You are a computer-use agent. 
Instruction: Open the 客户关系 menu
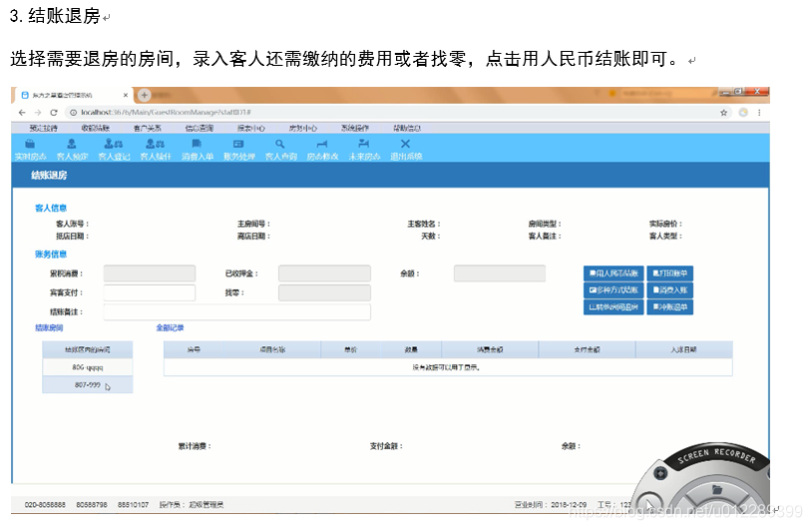pos(147,128)
